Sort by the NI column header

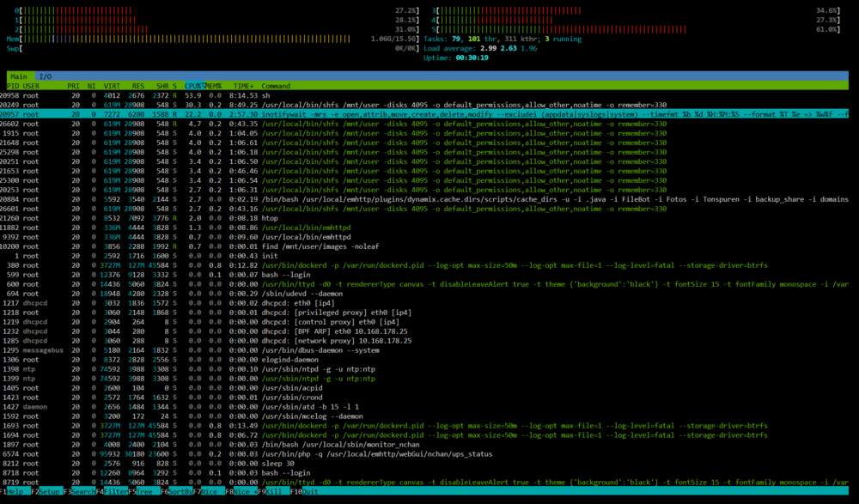click(92, 86)
